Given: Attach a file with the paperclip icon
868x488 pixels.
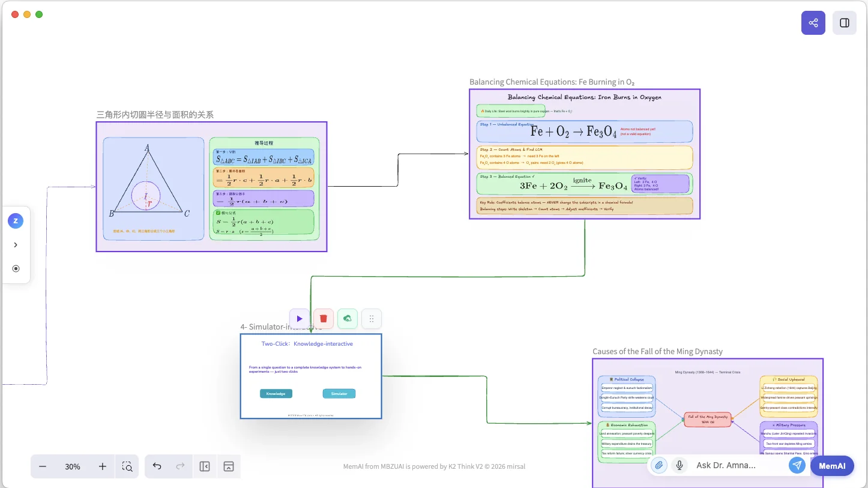Looking at the screenshot, I should [659, 465].
